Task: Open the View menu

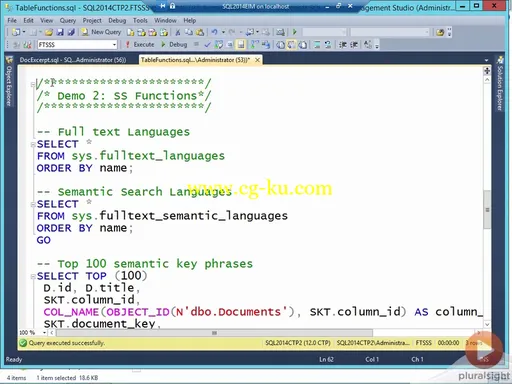Action: point(47,20)
